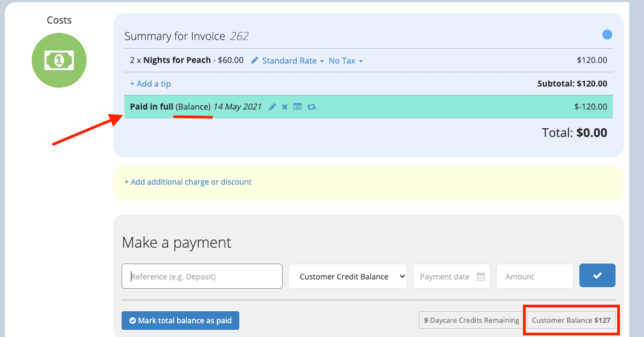Click the Paid in full (Balance) label

[x=170, y=107]
